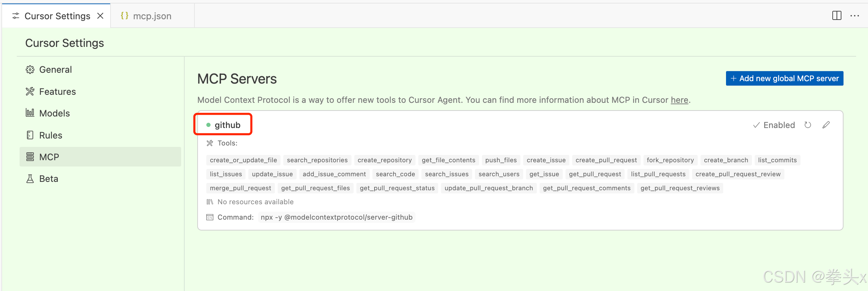
Task: Click the MCP server icon in sidebar
Action: click(x=30, y=157)
